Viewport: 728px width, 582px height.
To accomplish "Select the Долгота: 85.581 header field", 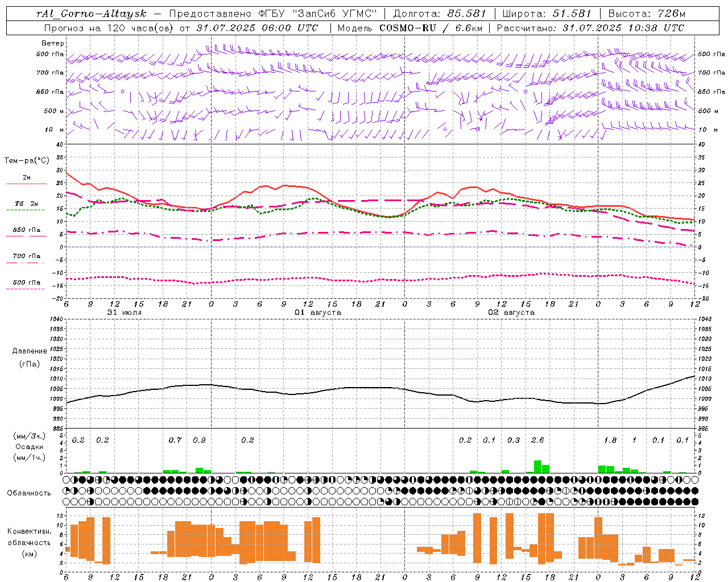I will coord(440,14).
